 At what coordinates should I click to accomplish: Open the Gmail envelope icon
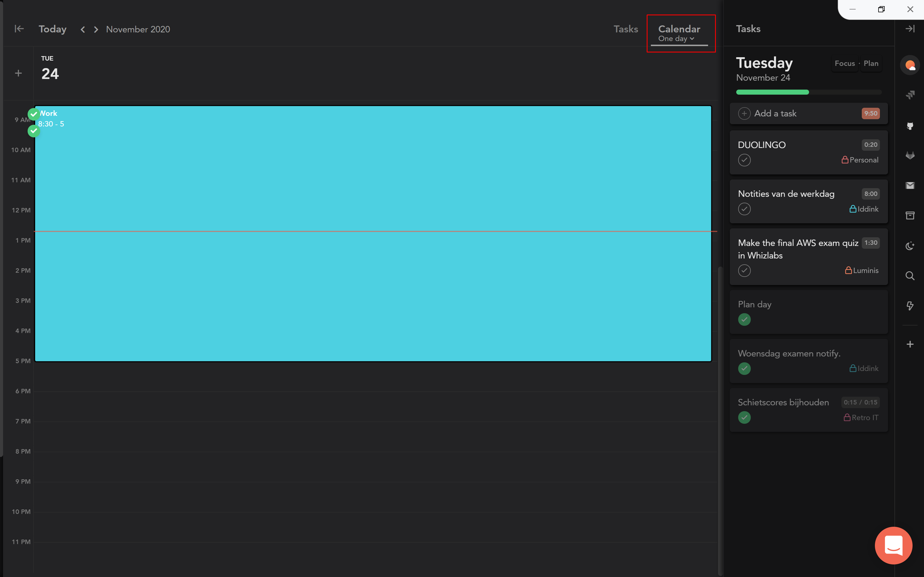click(910, 185)
